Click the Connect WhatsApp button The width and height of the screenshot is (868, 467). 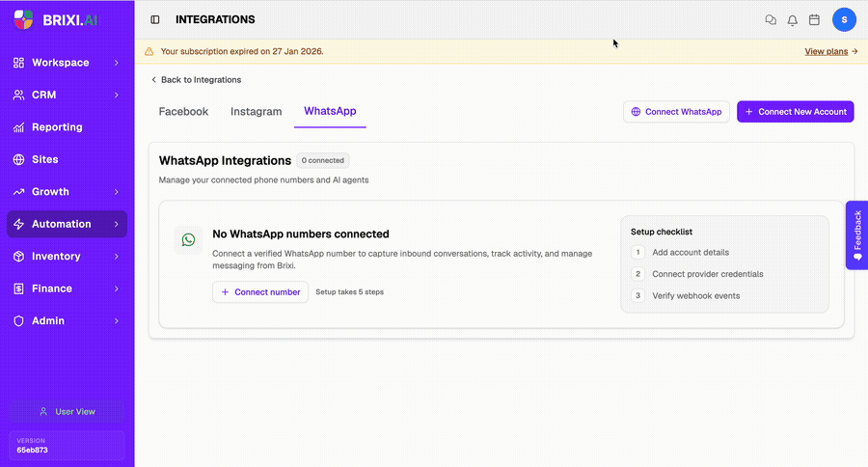tap(676, 112)
